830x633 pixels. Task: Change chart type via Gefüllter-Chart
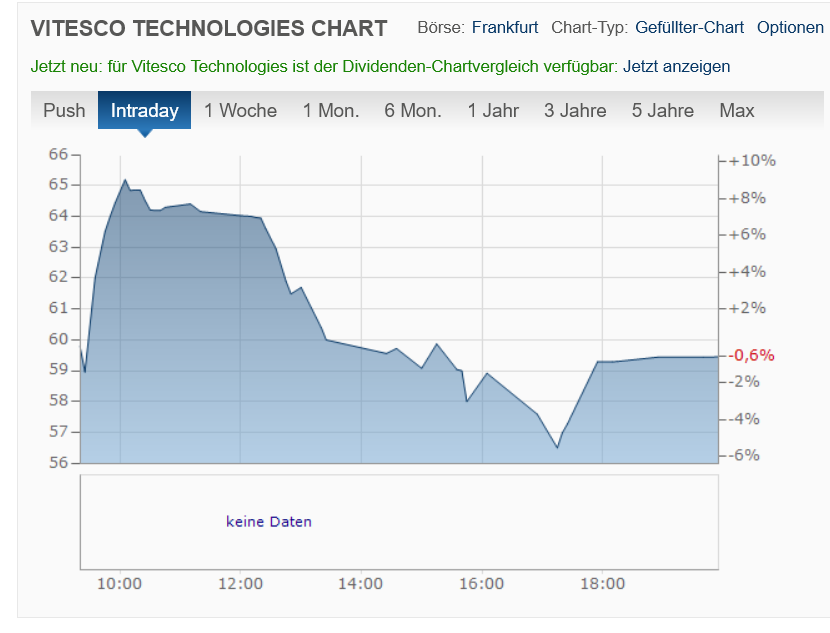689,27
